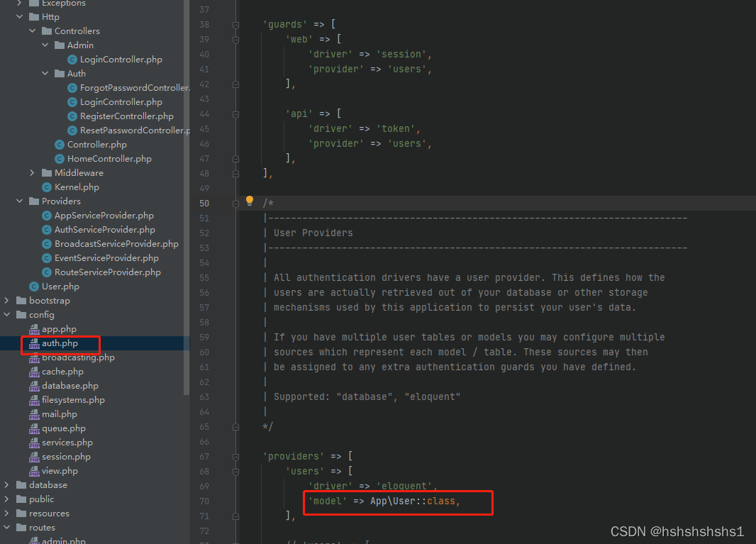
Task: Collapse the routes folder
Action: pyautogui.click(x=7, y=528)
